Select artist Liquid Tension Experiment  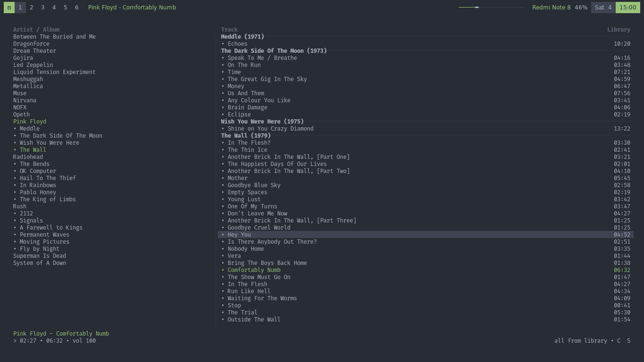[x=54, y=72]
